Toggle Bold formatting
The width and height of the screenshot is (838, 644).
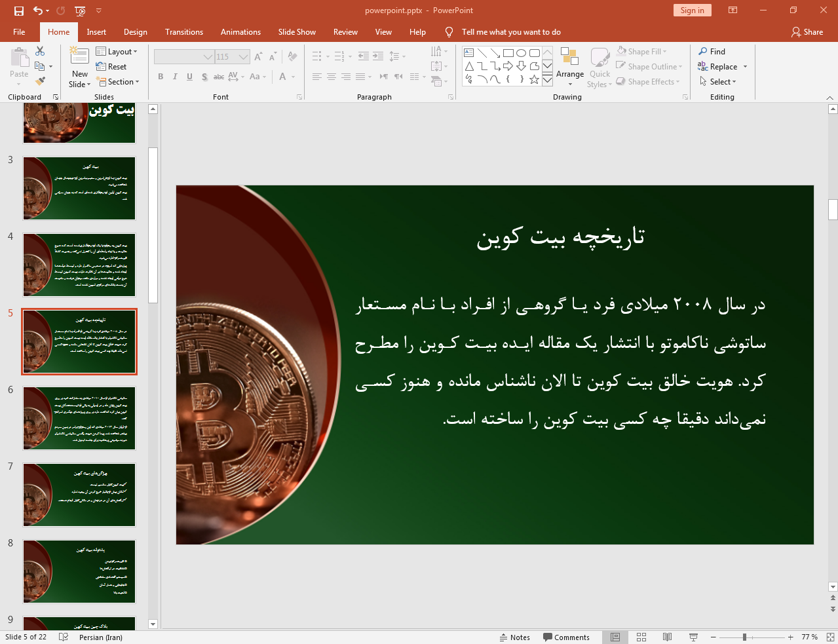click(x=161, y=77)
